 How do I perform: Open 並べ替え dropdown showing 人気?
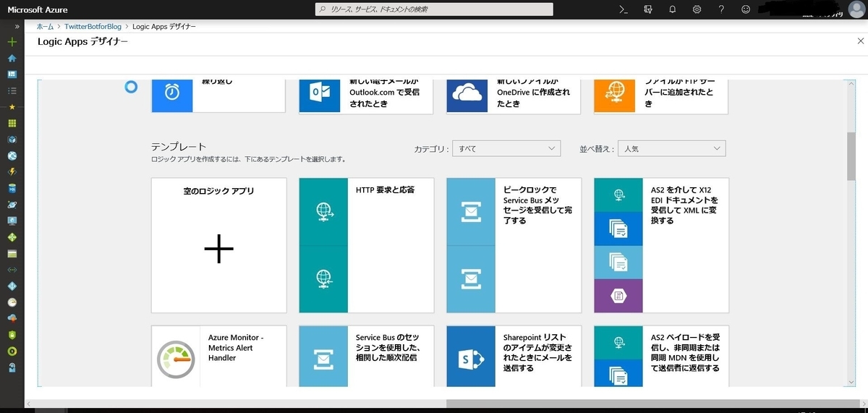point(671,148)
